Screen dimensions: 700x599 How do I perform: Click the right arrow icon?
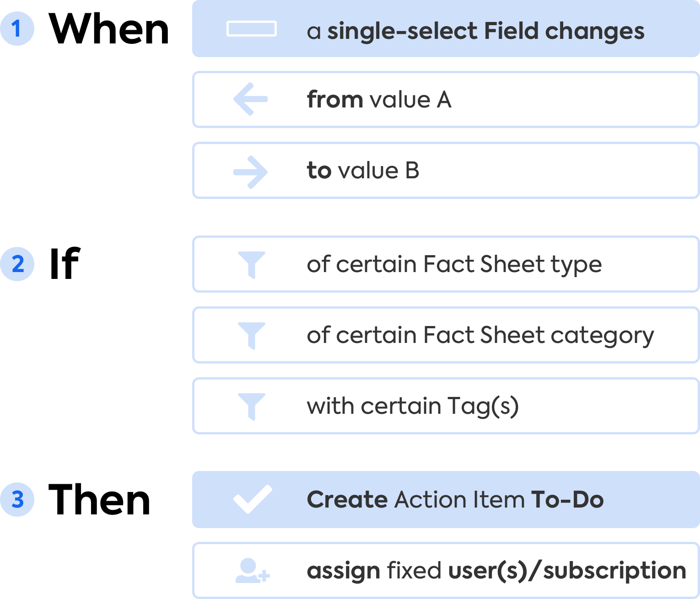250,171
